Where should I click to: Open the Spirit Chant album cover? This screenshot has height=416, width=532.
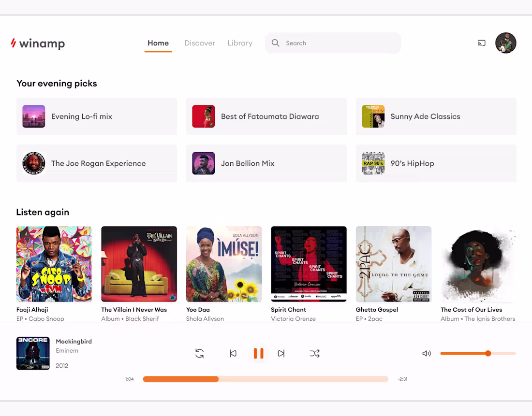tap(309, 264)
